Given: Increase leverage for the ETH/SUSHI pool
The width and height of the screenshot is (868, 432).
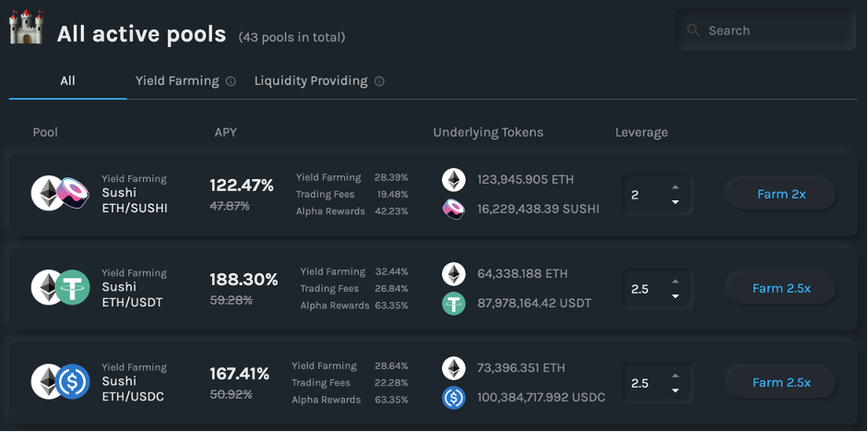Looking at the screenshot, I should 675,187.
